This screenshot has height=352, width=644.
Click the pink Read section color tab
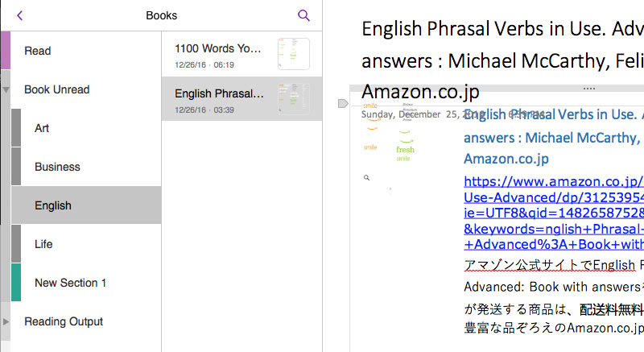click(6, 51)
